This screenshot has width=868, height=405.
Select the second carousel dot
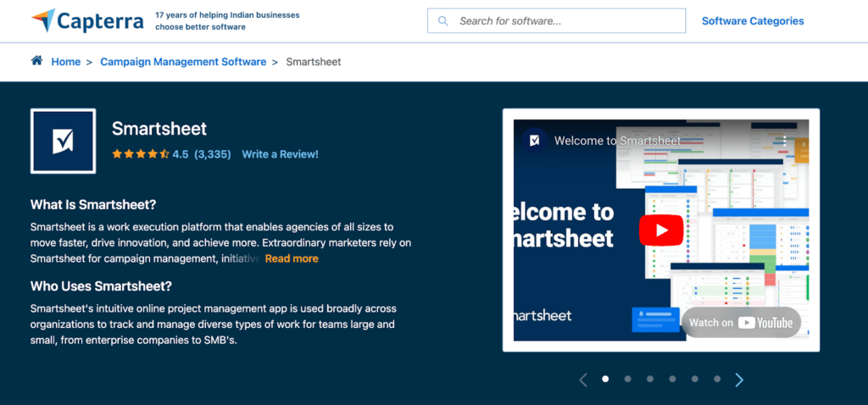628,379
